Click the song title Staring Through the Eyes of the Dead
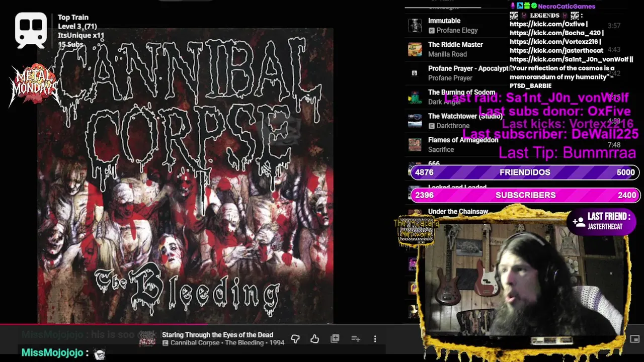Viewport: 644px width, 362px height. [217, 335]
